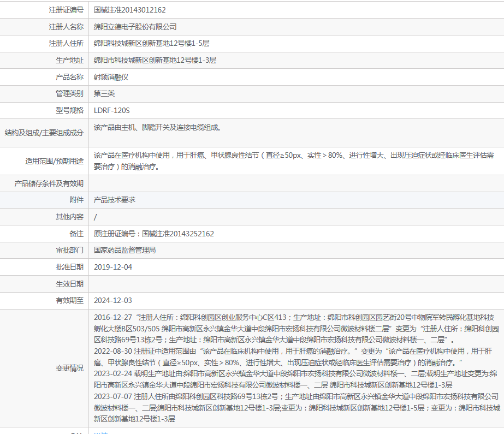Select the 生效日期 label cell
Image resolution: width=504 pixels, height=434 pixels.
tap(69, 284)
